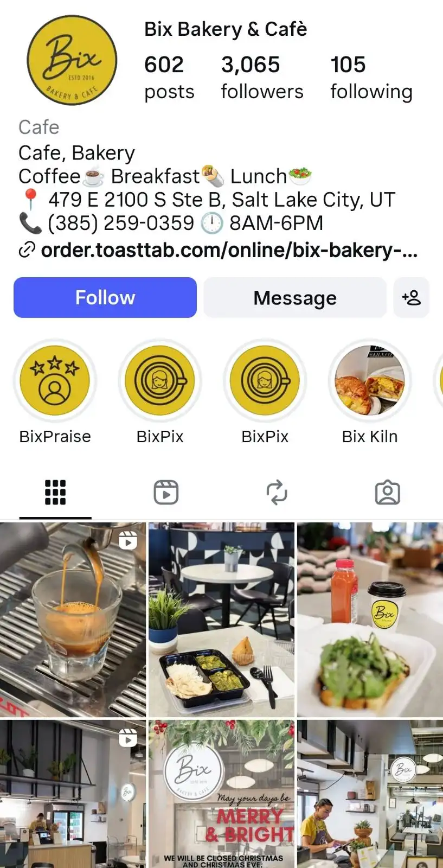This screenshot has width=443, height=868.
Task: Switch to the posts grid tab
Action: click(x=55, y=493)
